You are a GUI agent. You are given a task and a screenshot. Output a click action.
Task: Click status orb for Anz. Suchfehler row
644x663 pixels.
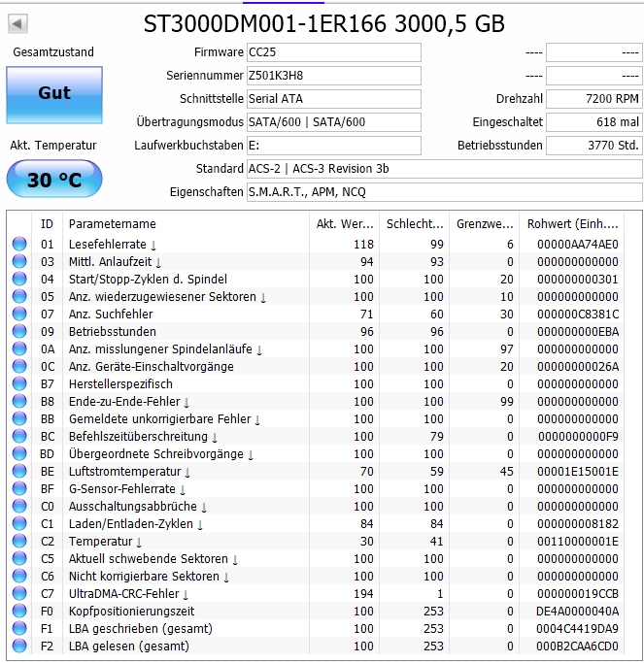pos(19,314)
